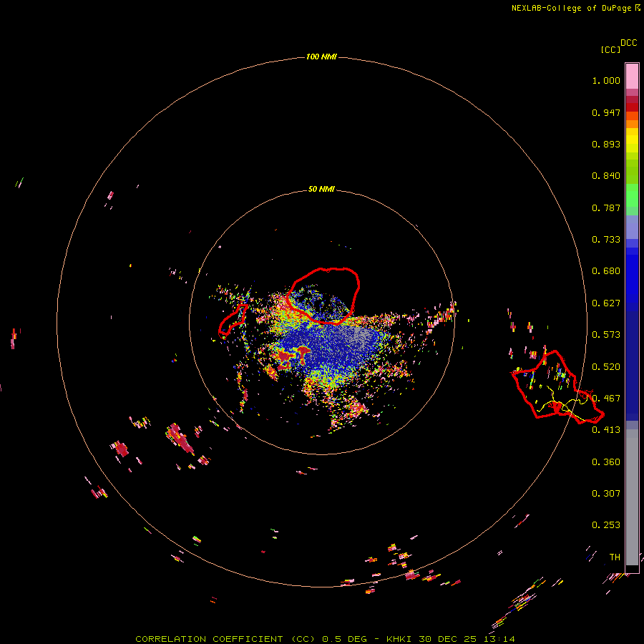
Task: Select the 0.520 scale value
Action: tap(606, 367)
